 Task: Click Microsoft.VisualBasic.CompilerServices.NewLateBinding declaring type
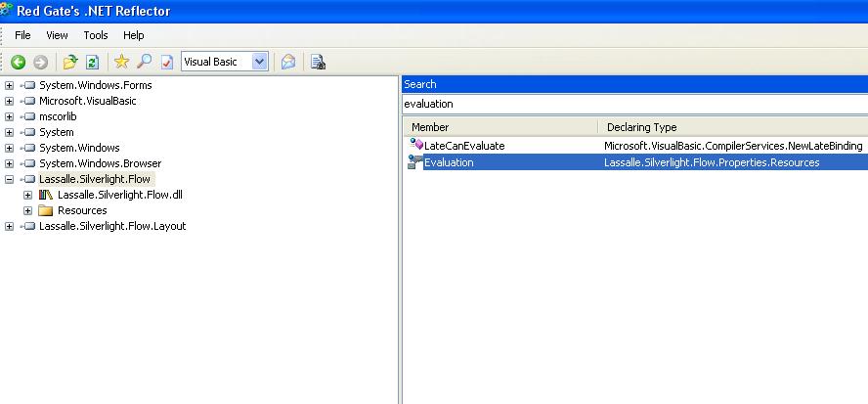click(733, 146)
